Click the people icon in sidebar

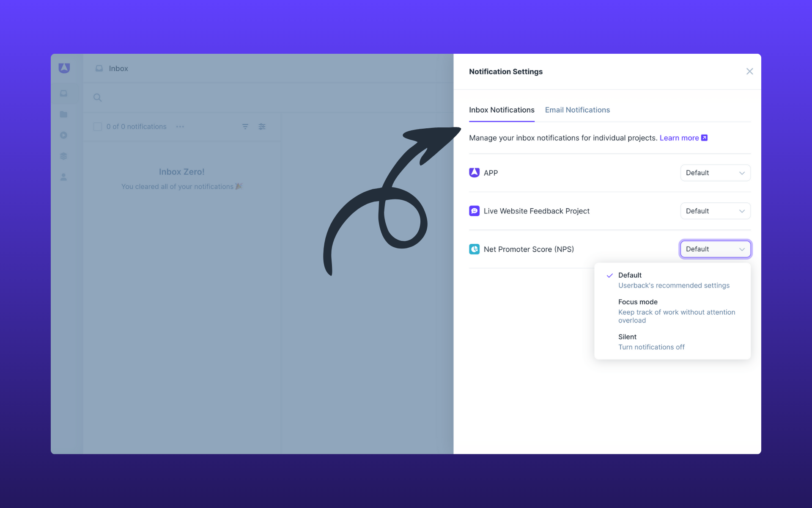pos(65,177)
